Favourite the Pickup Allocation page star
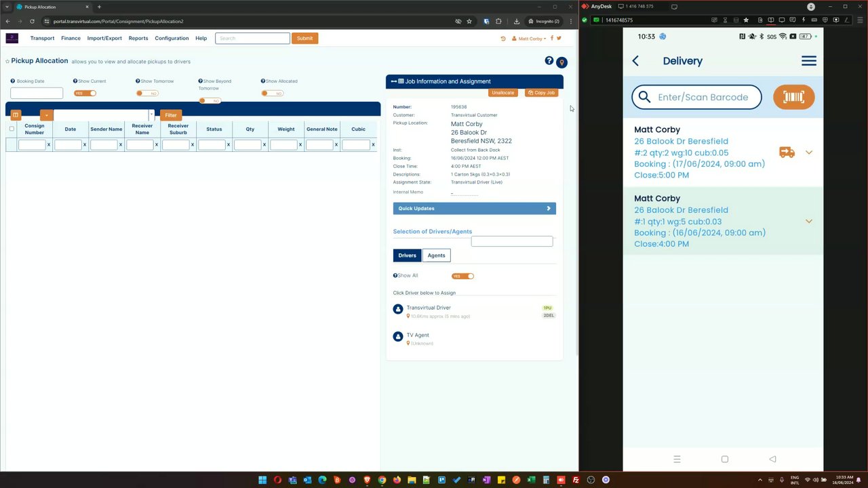 click(x=7, y=62)
